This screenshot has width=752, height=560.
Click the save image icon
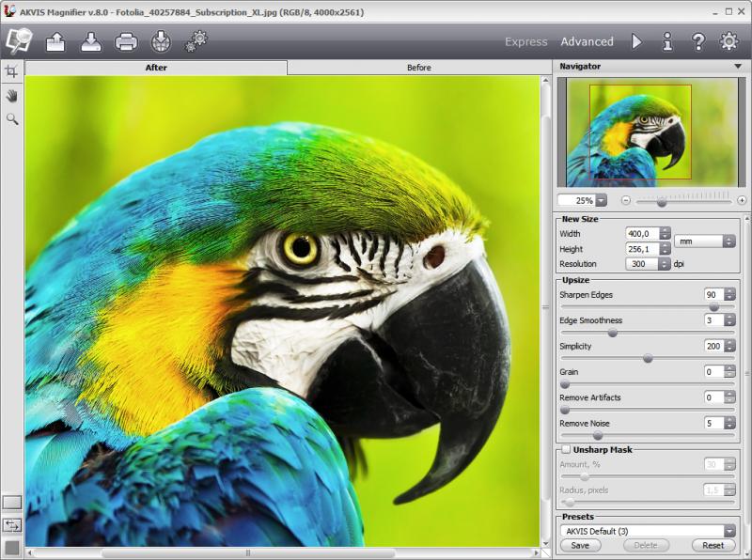90,41
